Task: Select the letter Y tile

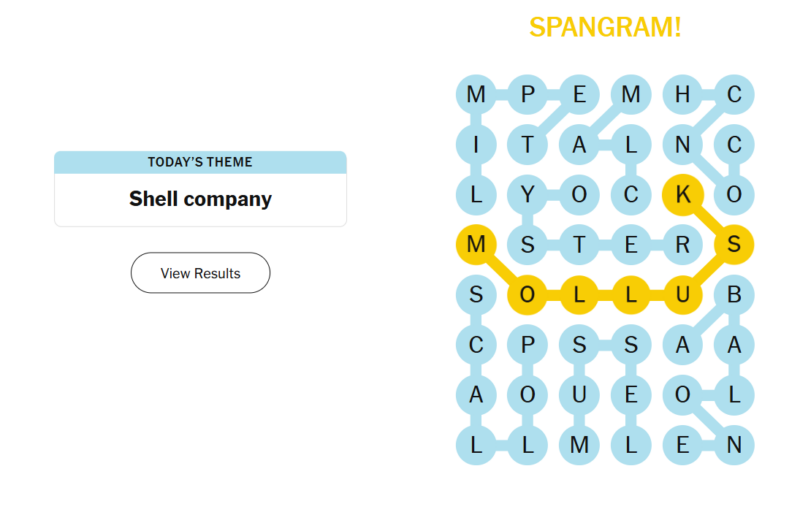Action: pos(527,194)
